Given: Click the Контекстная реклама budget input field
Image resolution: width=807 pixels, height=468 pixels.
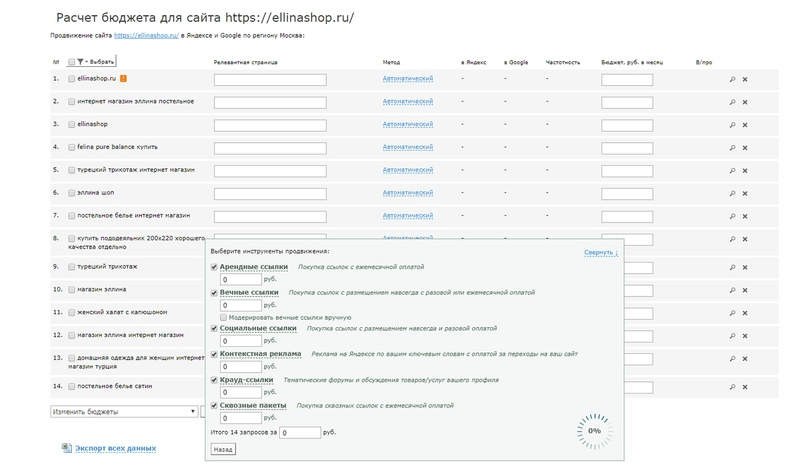Looking at the screenshot, I should click(x=240, y=366).
